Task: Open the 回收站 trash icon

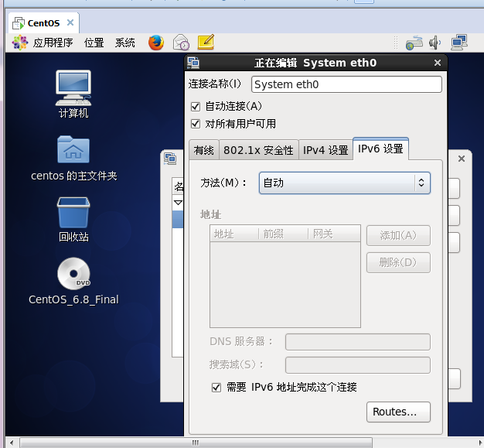Action: pyautogui.click(x=73, y=220)
